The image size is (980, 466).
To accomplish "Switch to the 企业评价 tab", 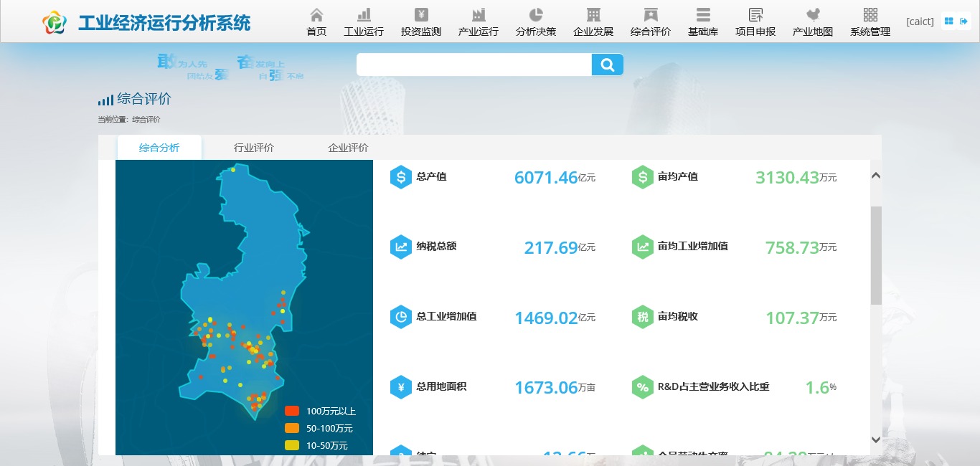I will 348,148.
